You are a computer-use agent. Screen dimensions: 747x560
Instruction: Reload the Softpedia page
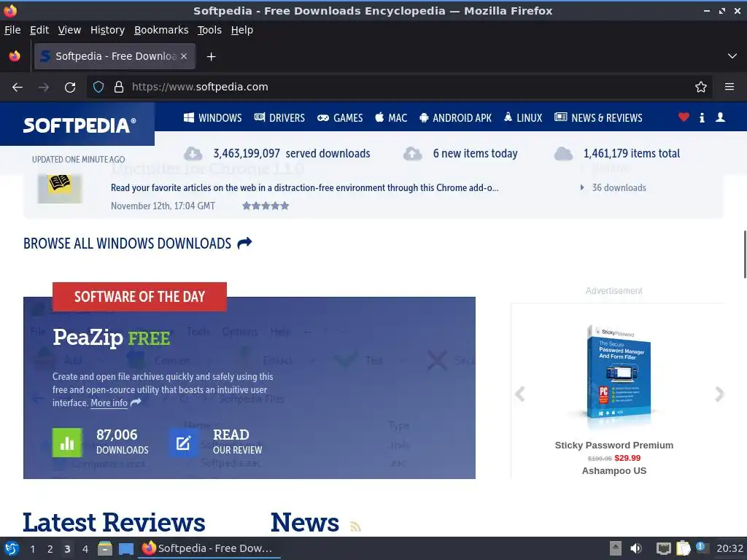70,87
